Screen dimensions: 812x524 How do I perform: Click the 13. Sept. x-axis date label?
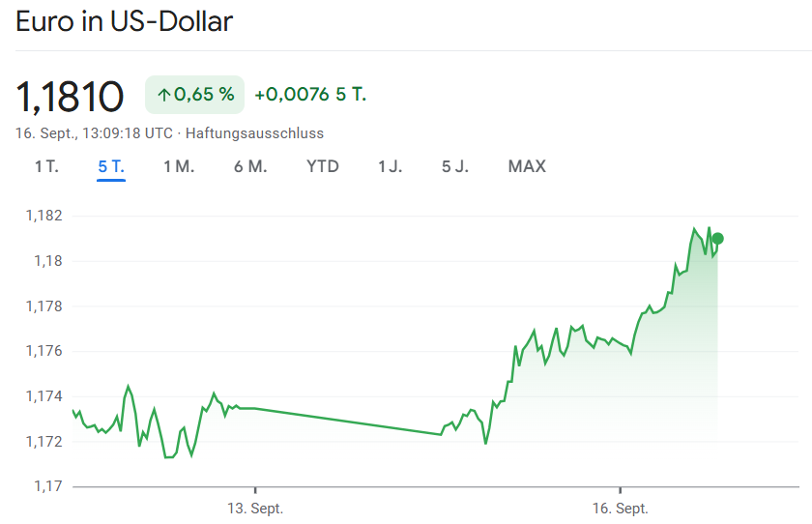pos(255,509)
